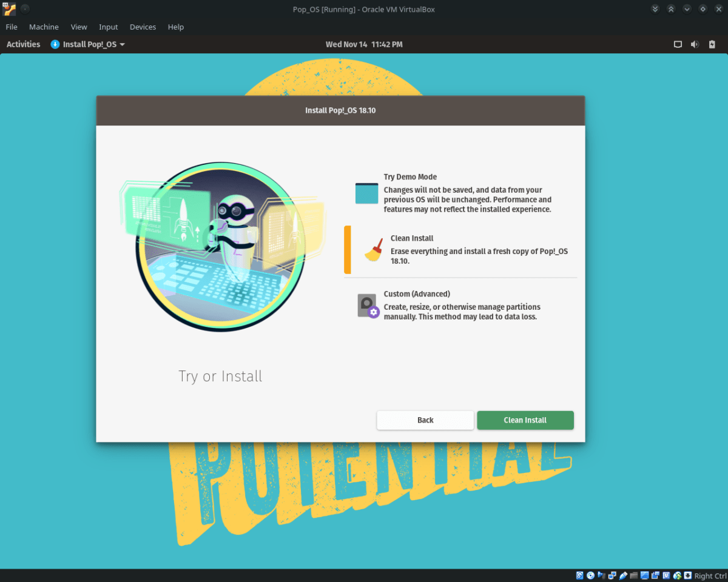Click the 'Try or Install' heading text
Viewport: 728px width, 582px height.
[x=220, y=376]
